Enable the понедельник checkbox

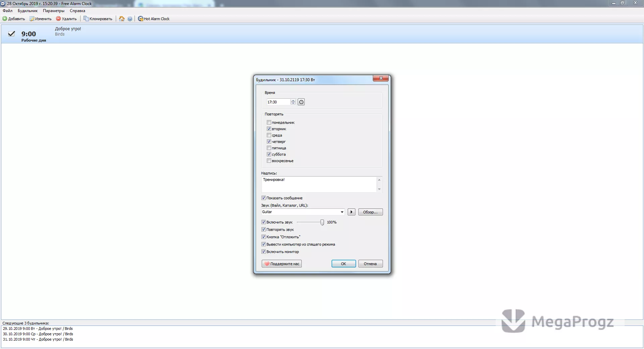click(x=269, y=122)
